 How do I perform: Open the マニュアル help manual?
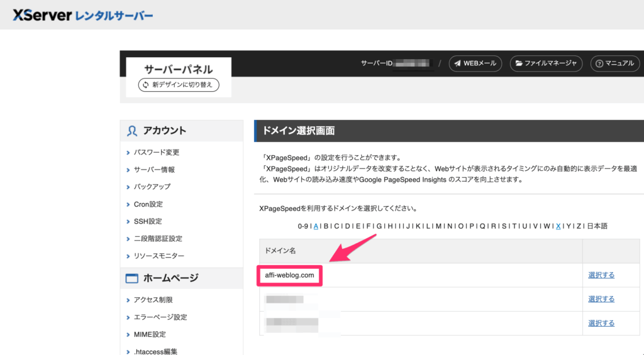[615, 63]
